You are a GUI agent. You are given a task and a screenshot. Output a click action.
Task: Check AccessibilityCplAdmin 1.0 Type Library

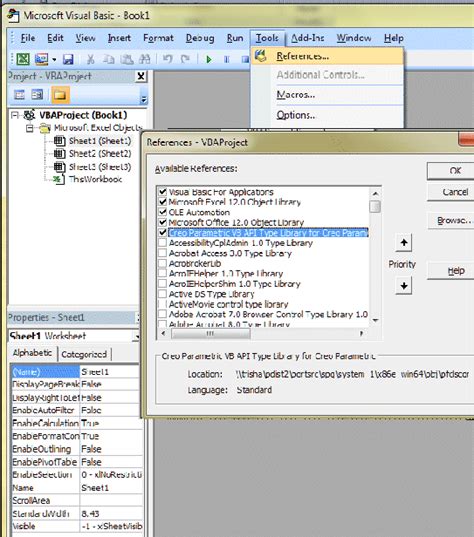click(163, 243)
